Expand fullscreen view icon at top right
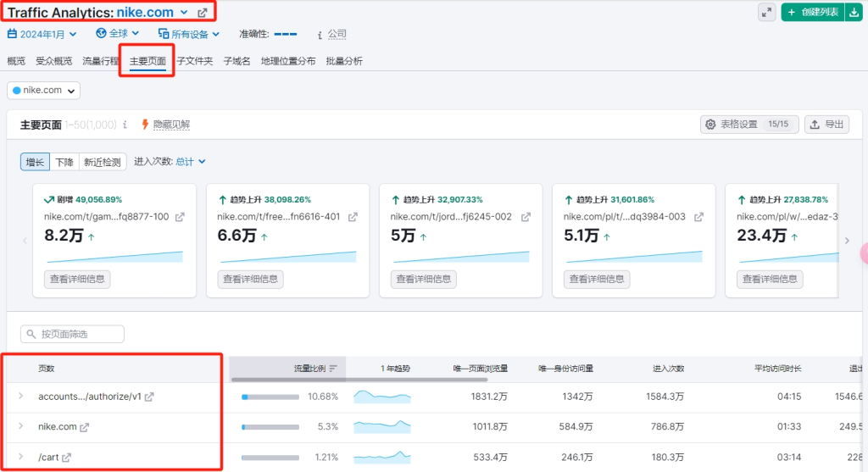Image resolution: width=868 pixels, height=472 pixels. pos(766,12)
